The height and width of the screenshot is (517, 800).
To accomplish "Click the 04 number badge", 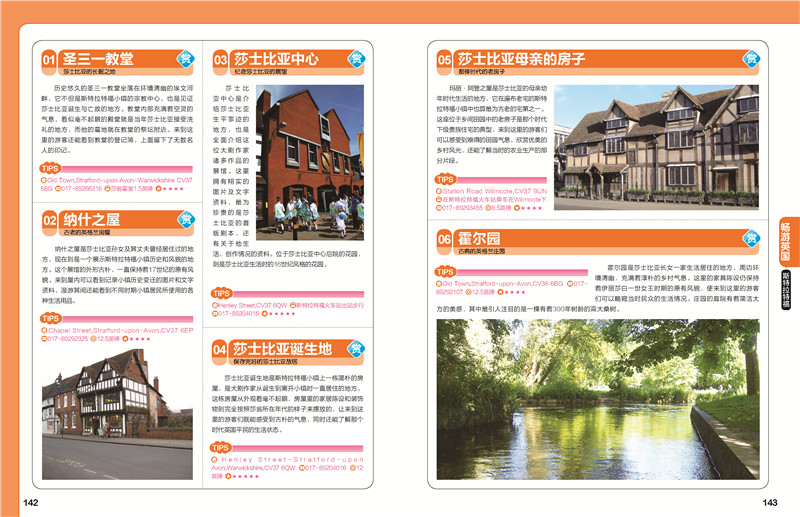I will (219, 350).
